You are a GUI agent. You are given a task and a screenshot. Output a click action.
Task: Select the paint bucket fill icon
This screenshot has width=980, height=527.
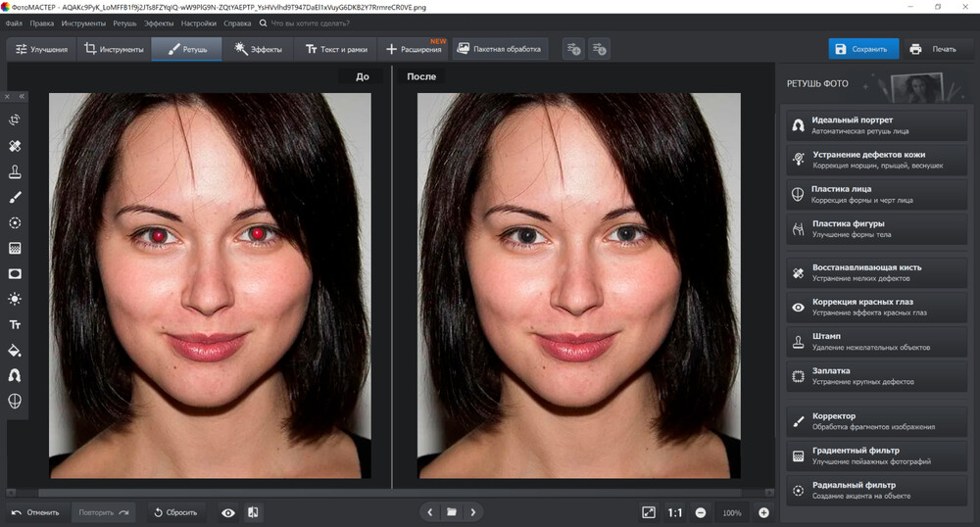pos(16,350)
